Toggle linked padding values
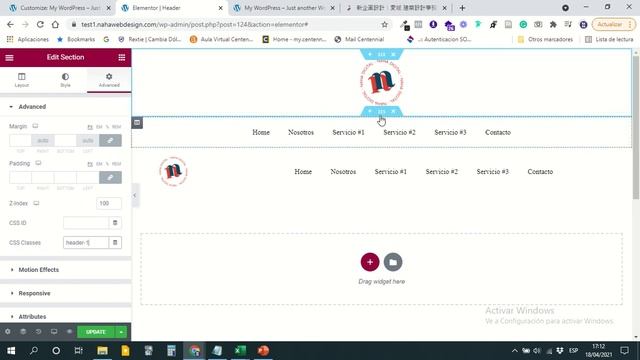Viewport: 640px width, 360px height. click(x=110, y=178)
